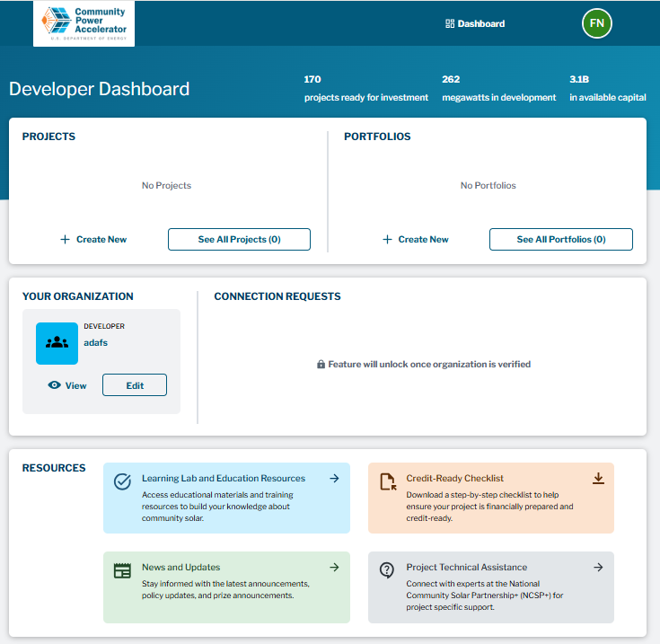The image size is (660, 644).
Task: Click the PORTFOLIOS section heading
Action: (x=377, y=137)
